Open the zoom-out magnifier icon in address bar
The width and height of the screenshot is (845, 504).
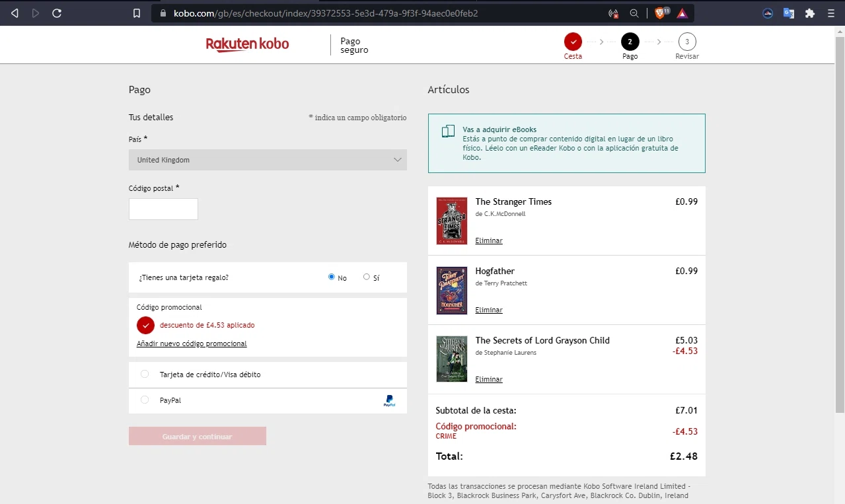[634, 13]
